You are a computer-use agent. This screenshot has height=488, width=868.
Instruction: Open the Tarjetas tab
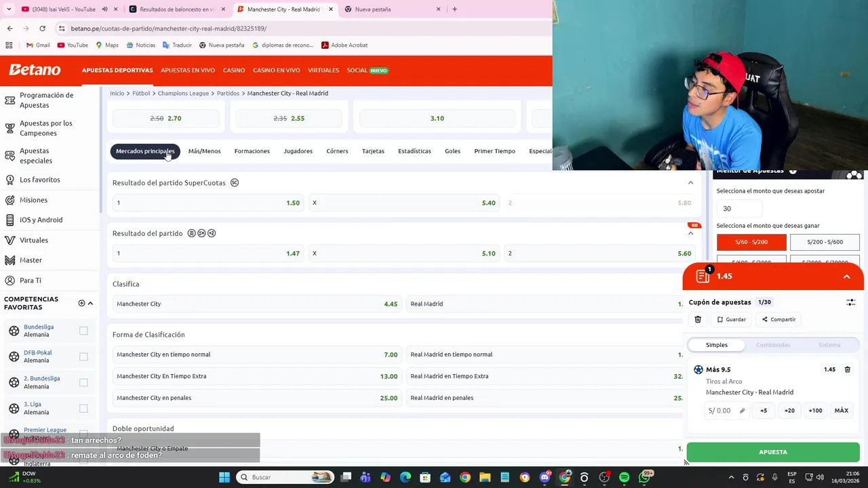click(x=373, y=151)
